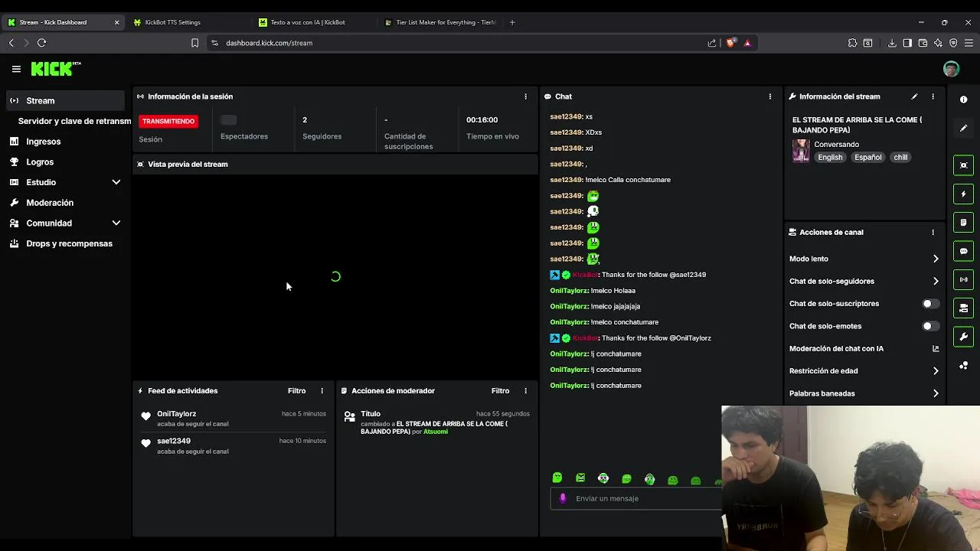The height and width of the screenshot is (551, 980).
Task: Pick the fifth emote with headphones above the message box
Action: [x=649, y=479]
